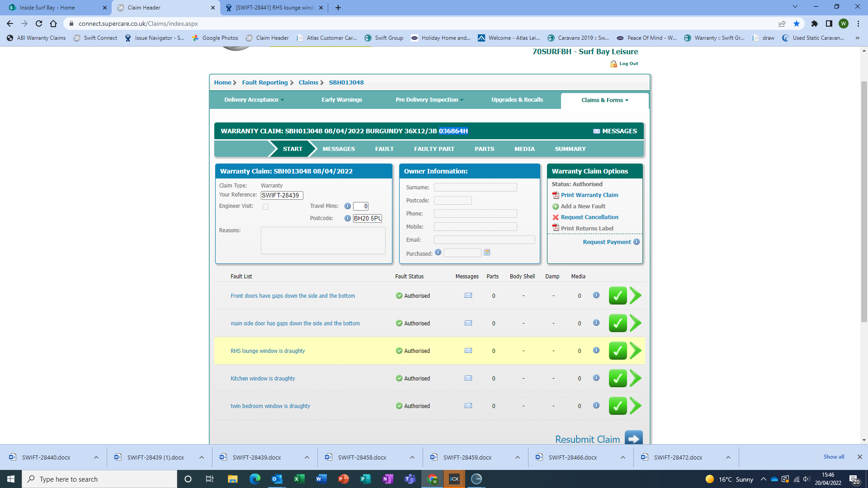Switch to the FAULTY PART step tab
This screenshot has width=868, height=488.
click(434, 149)
